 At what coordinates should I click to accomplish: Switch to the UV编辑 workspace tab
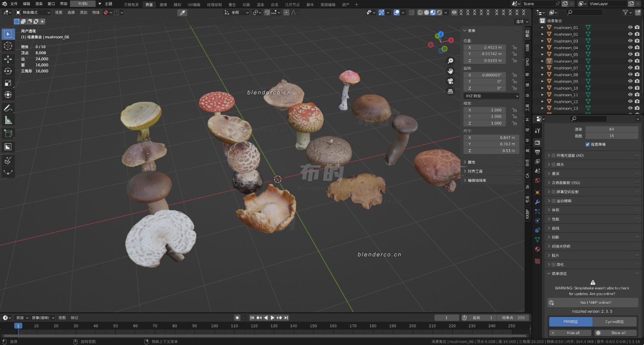click(194, 4)
